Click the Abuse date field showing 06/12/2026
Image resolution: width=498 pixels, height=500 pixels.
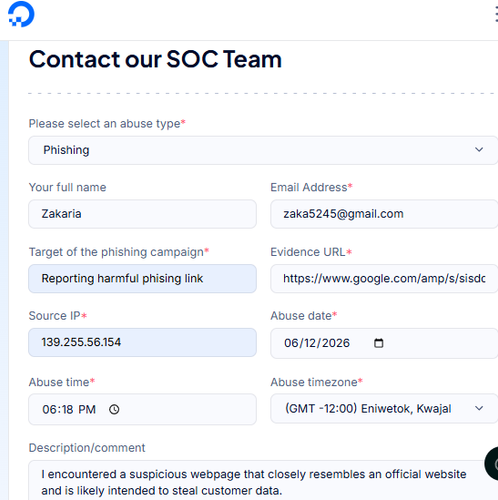coord(384,343)
